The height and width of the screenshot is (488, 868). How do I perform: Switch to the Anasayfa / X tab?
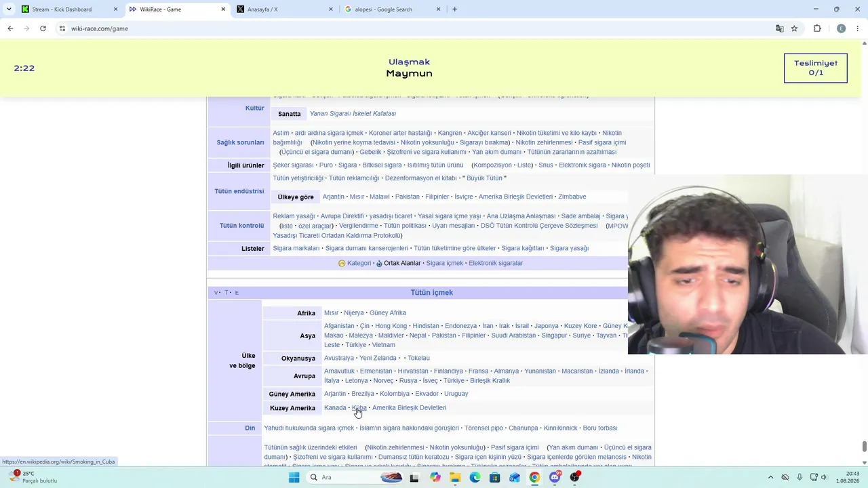point(285,9)
